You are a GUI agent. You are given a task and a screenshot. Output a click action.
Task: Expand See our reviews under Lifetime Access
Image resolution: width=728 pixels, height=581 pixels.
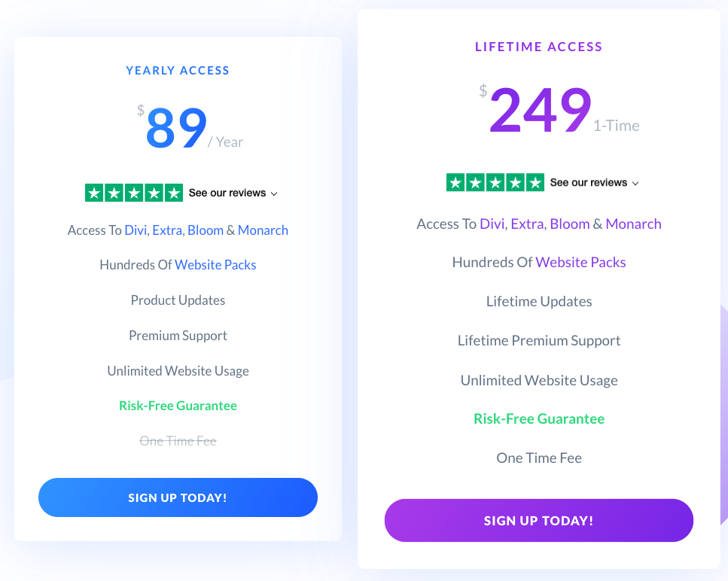point(588,182)
